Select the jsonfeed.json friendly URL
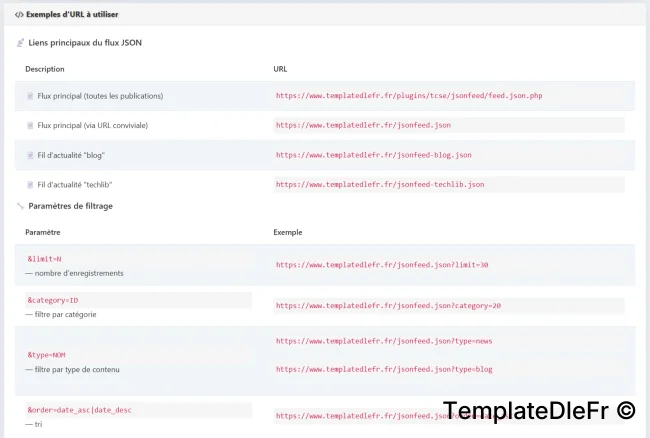 (364, 125)
